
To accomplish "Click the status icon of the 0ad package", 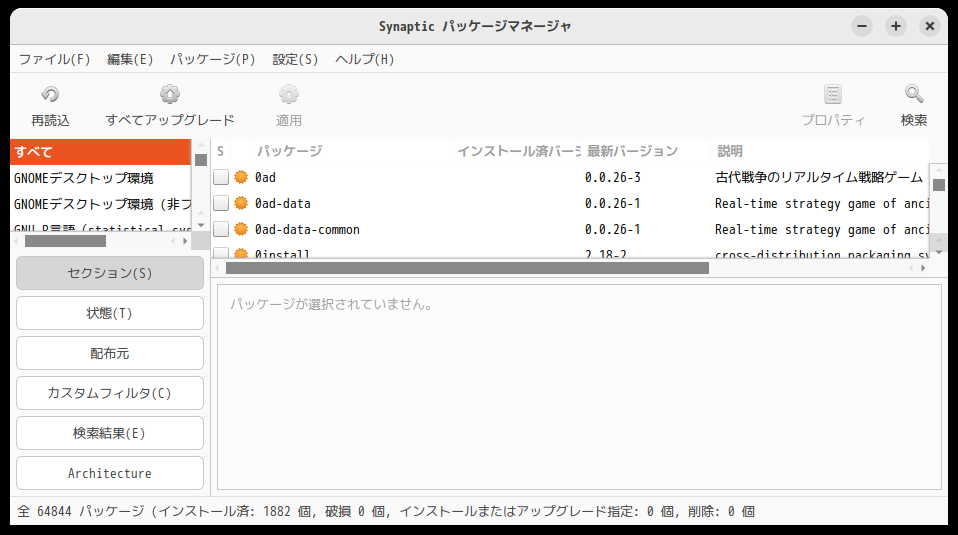I will [x=241, y=177].
